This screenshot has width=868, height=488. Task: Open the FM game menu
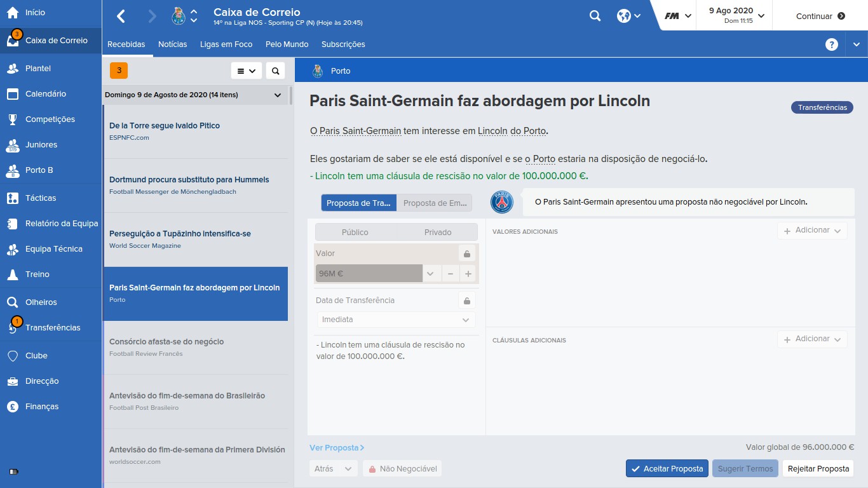pos(677,17)
